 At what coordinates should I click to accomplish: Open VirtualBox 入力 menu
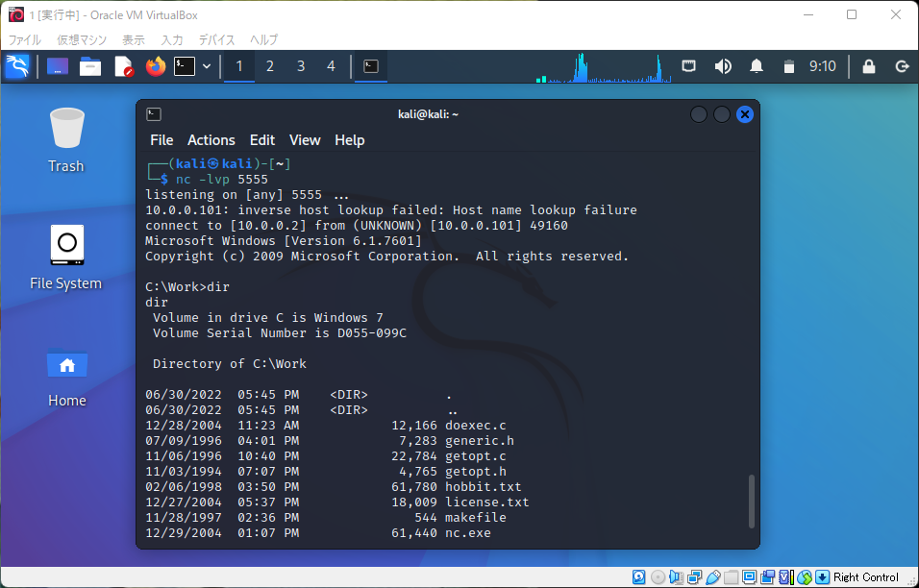(x=172, y=39)
